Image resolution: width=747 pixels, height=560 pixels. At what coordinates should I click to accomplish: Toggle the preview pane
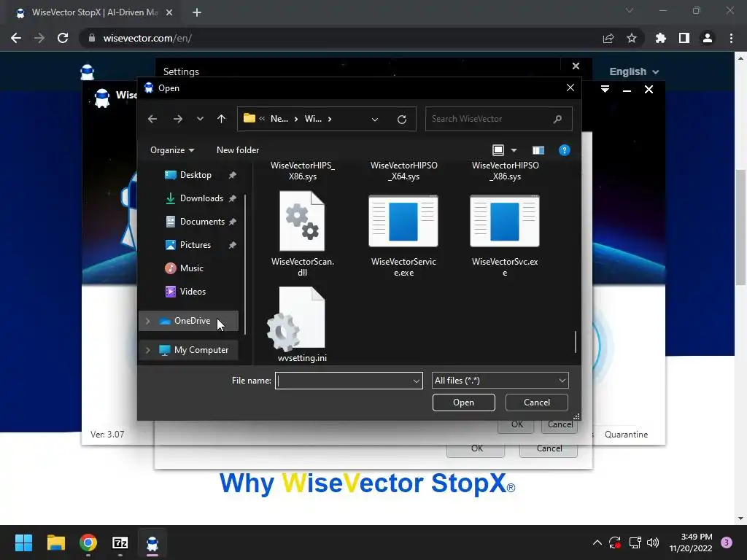point(538,150)
